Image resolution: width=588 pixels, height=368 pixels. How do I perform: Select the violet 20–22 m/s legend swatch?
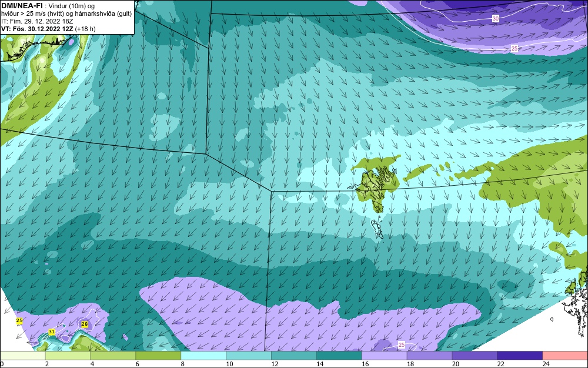click(x=475, y=356)
